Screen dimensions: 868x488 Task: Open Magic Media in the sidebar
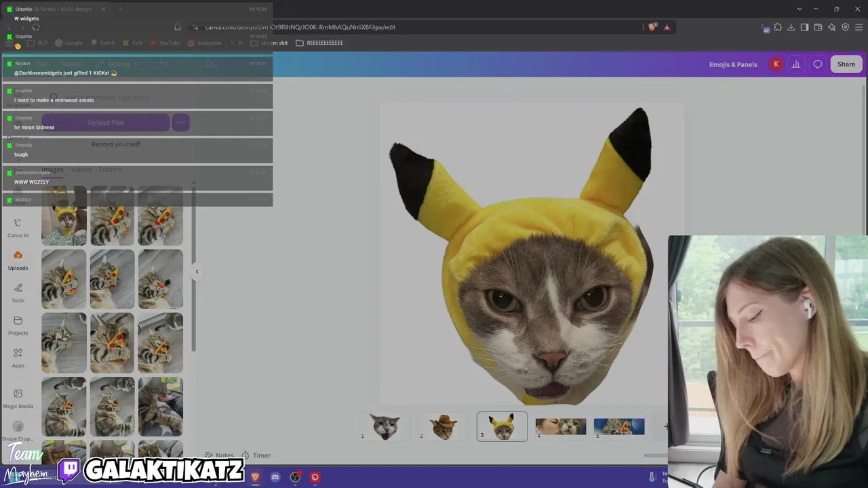(18, 399)
